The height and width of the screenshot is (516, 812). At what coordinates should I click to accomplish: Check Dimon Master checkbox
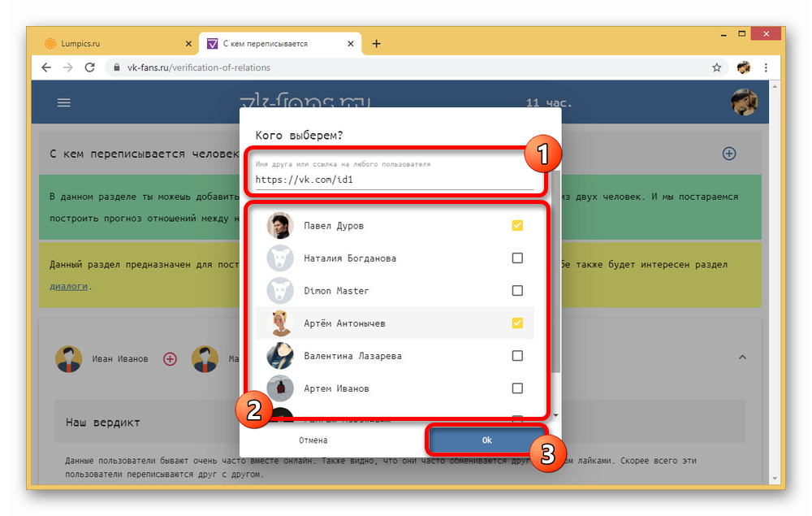(517, 291)
